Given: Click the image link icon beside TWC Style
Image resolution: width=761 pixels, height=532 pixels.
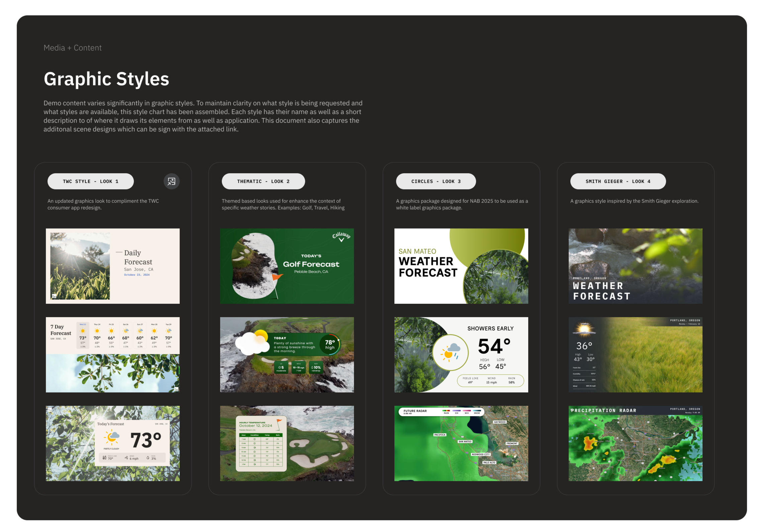Looking at the screenshot, I should (x=171, y=181).
